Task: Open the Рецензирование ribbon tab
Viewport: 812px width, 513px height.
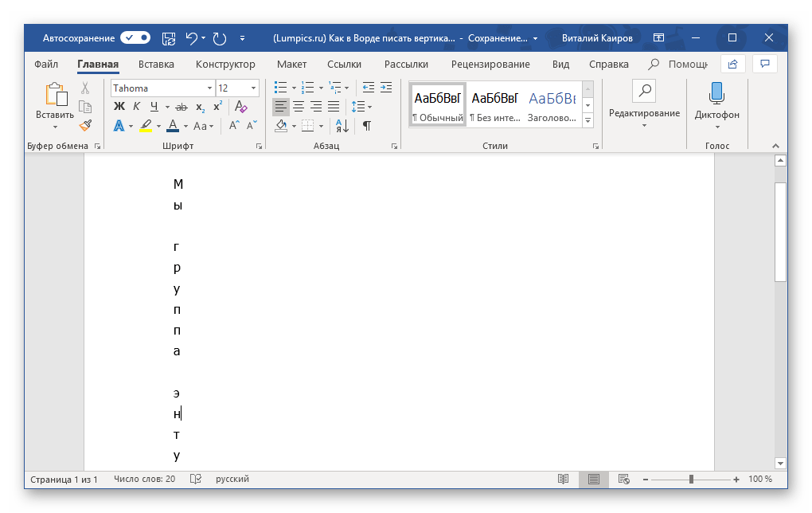Action: coord(490,65)
